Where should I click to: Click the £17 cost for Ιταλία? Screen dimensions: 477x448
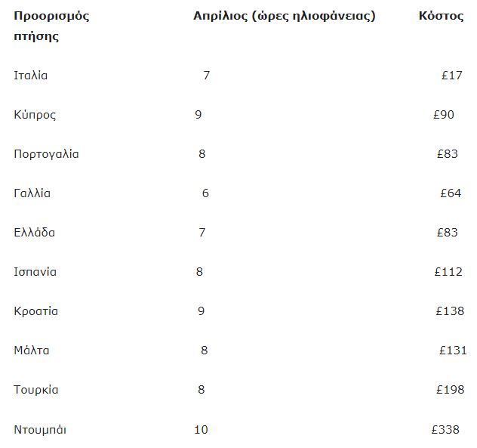(x=451, y=76)
